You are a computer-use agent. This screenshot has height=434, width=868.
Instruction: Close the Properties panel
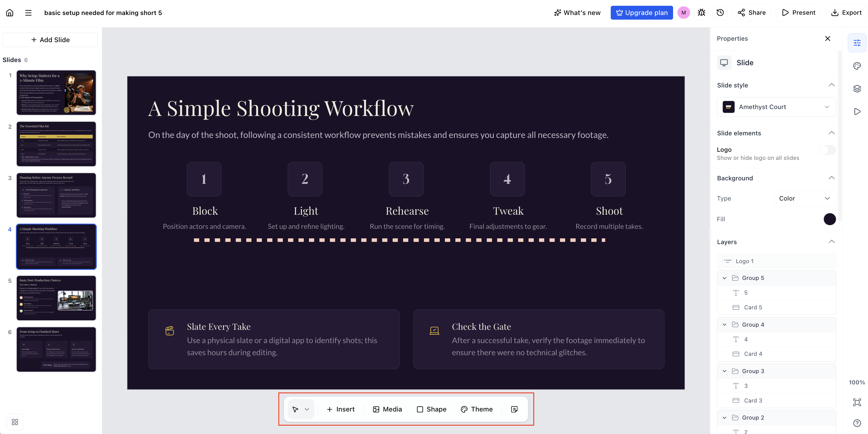(x=827, y=38)
